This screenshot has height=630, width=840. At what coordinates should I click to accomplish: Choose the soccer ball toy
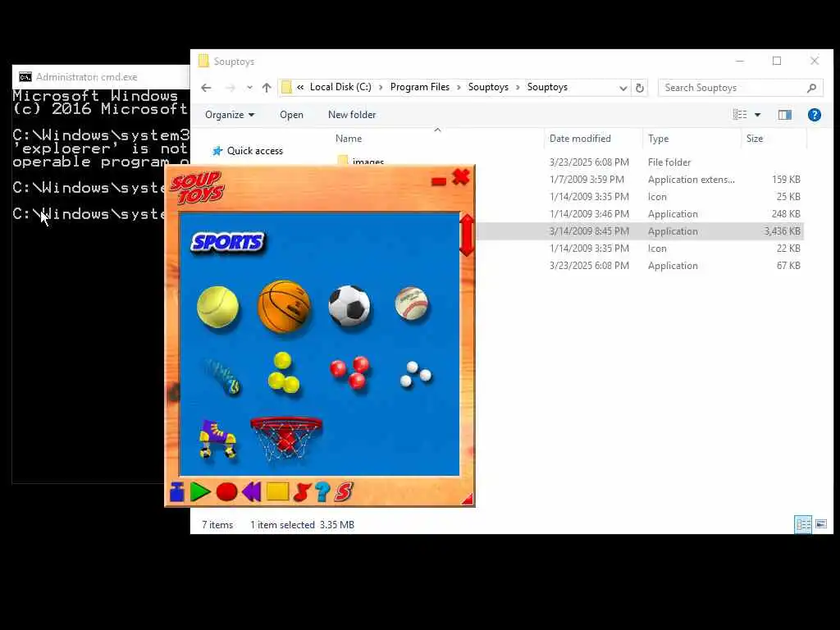(x=349, y=306)
